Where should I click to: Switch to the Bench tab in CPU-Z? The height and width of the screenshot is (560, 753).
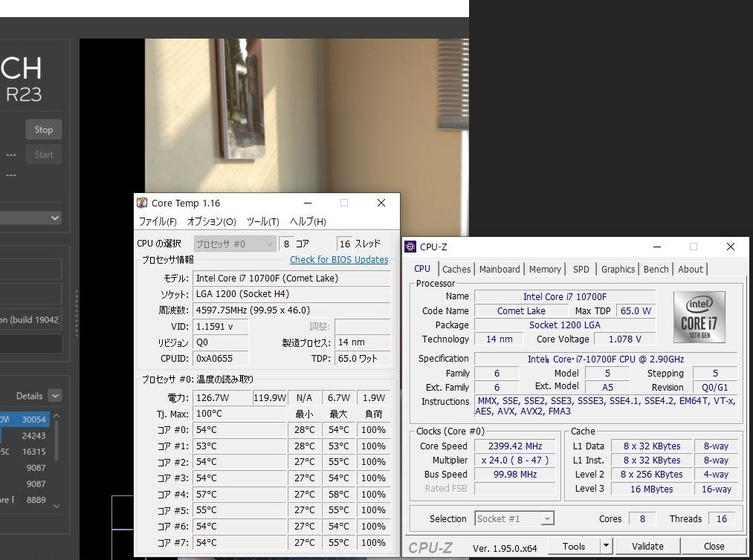tap(656, 269)
